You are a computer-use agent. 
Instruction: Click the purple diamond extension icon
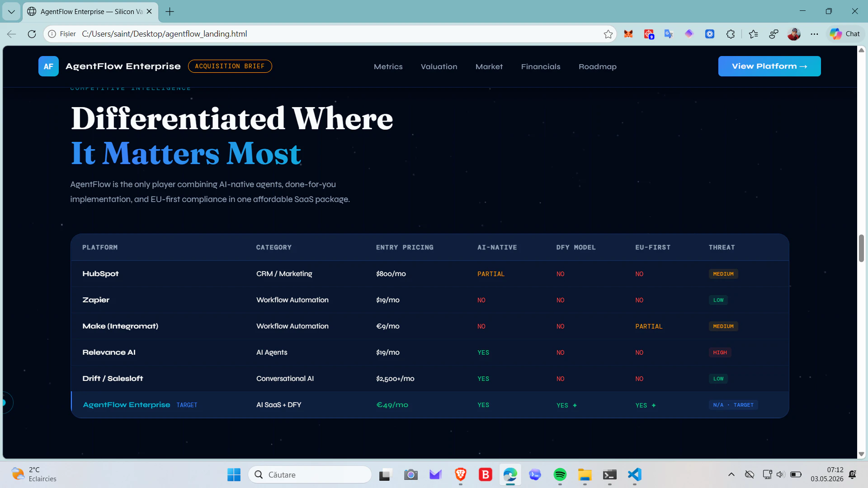click(x=689, y=34)
